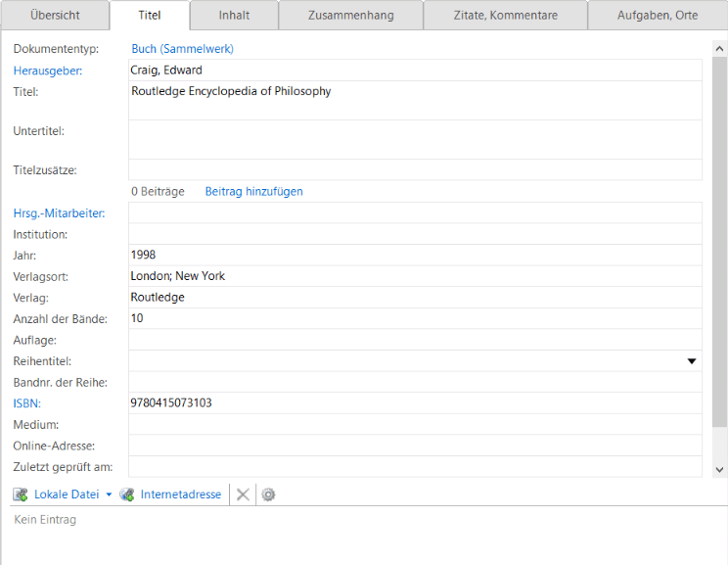Focus the Medium field
The image size is (728, 565).
coord(415,424)
